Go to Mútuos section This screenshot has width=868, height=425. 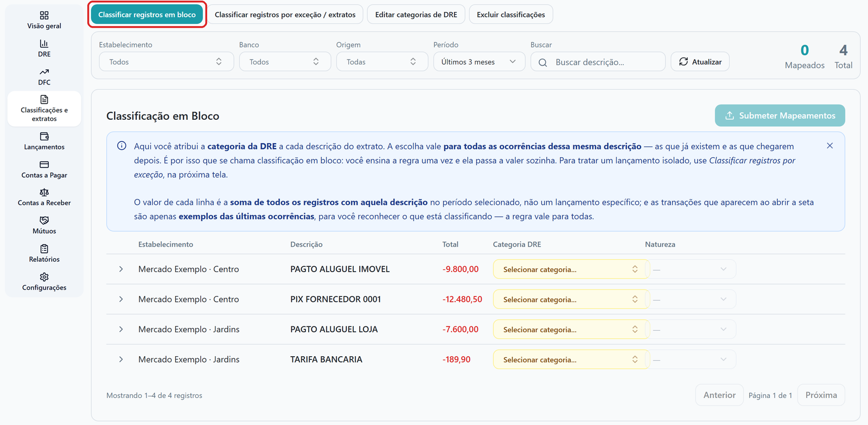44,226
